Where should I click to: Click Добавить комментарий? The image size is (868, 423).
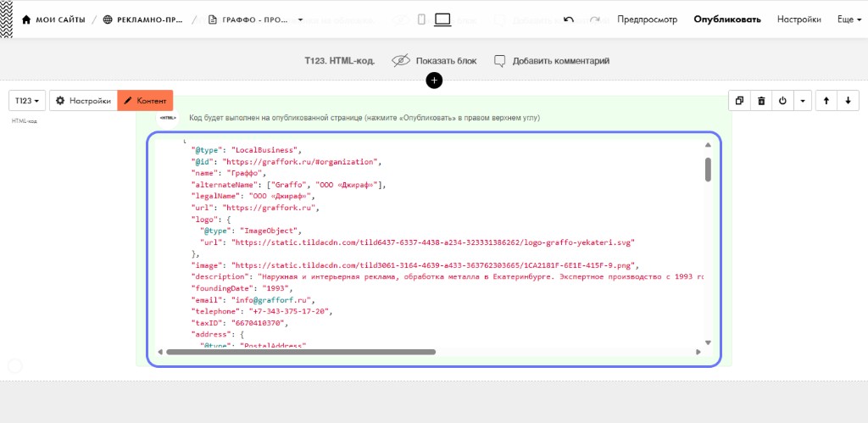coord(561,61)
